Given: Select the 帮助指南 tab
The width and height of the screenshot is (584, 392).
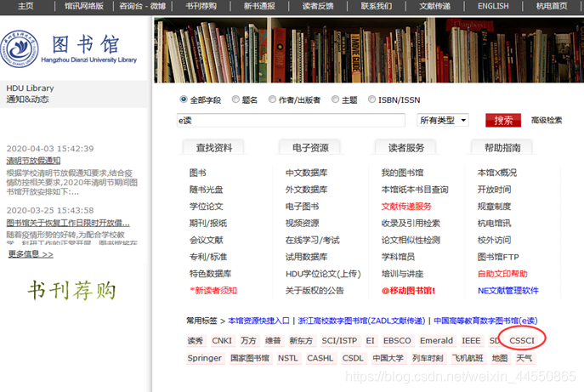Looking at the screenshot, I should (502, 148).
